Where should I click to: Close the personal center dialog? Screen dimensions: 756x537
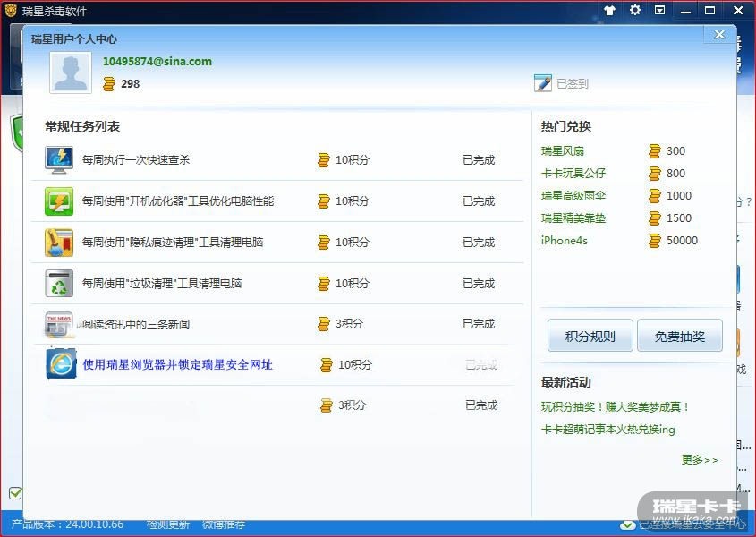[x=719, y=35]
